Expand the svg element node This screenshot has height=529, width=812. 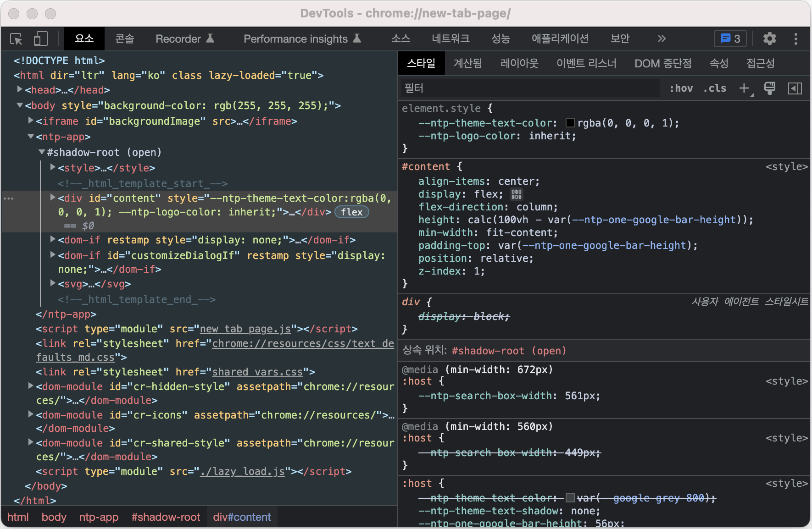[53, 283]
